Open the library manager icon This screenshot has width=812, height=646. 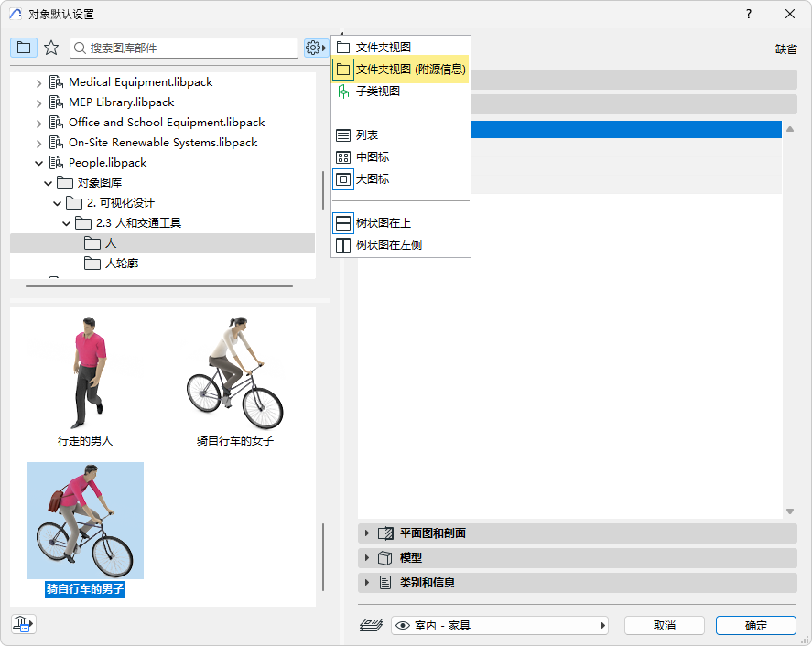click(23, 624)
